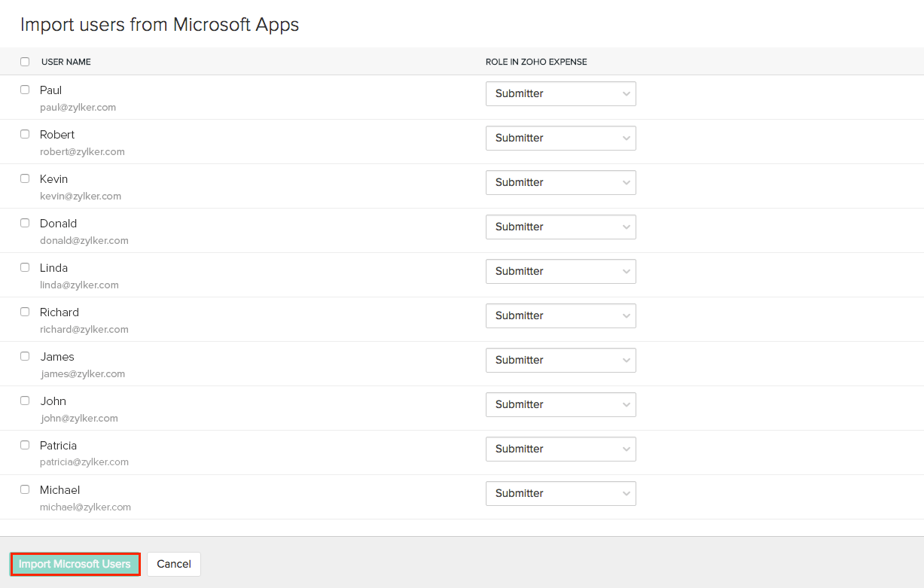Mark Donald for import
This screenshot has width=924, height=588.
[25, 223]
